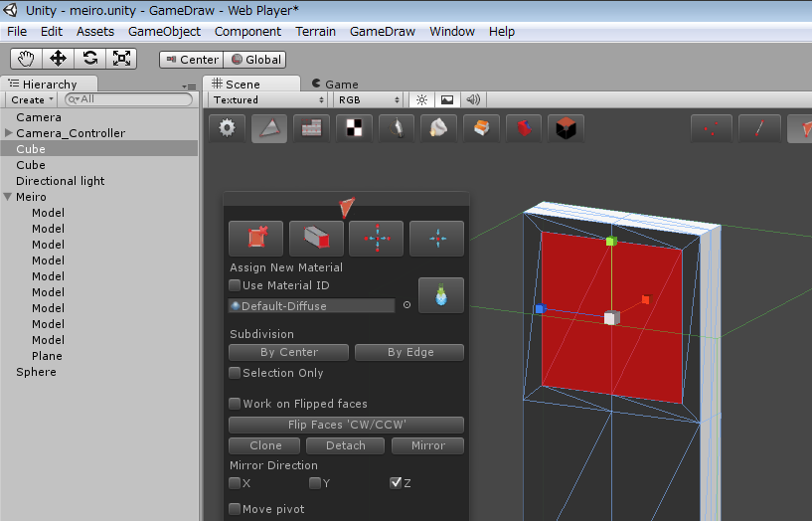Click the Hierarchy search field
Viewport: 812px width, 521px height.
click(x=128, y=98)
